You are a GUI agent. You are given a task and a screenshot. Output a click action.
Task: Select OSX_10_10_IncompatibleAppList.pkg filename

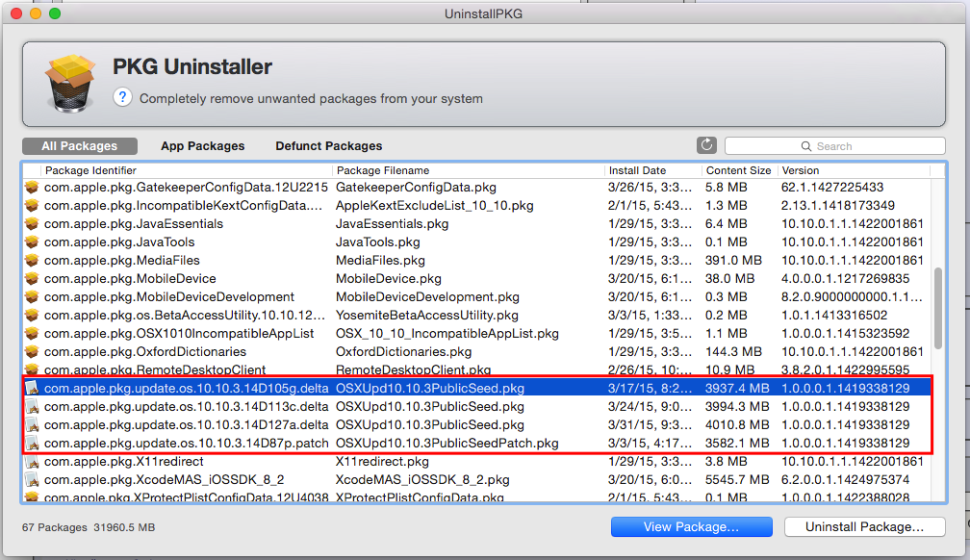click(447, 333)
